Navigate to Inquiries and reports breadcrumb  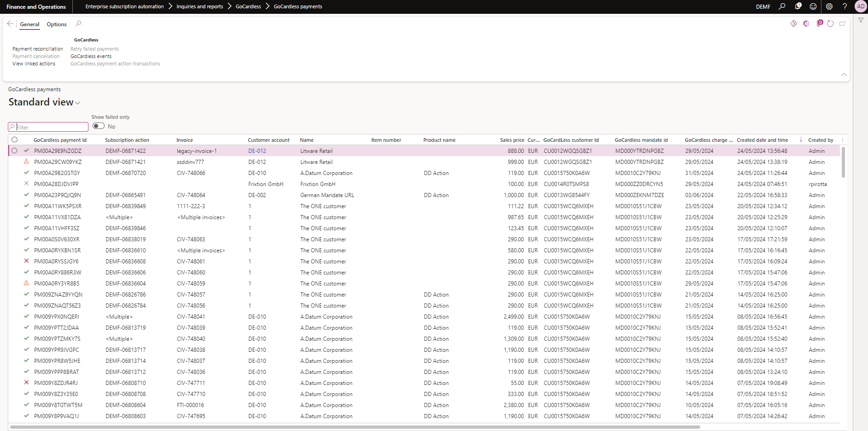click(199, 6)
